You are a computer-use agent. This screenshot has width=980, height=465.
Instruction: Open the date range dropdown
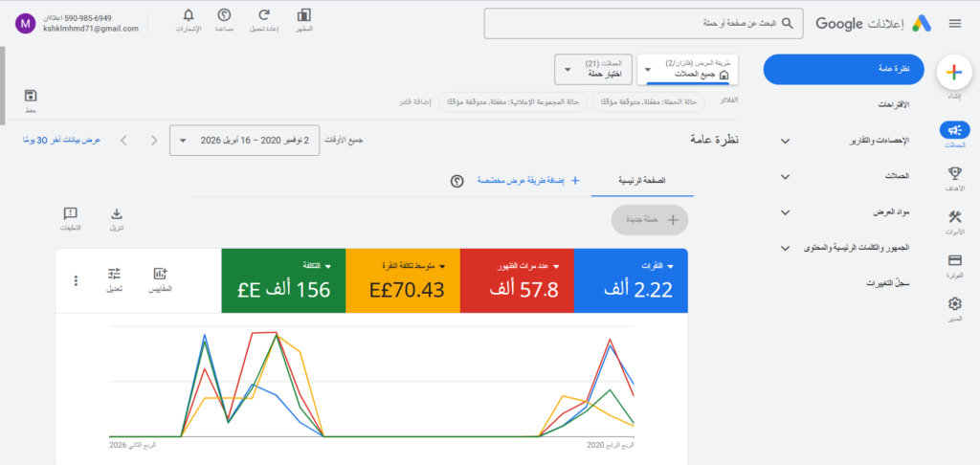click(x=247, y=141)
